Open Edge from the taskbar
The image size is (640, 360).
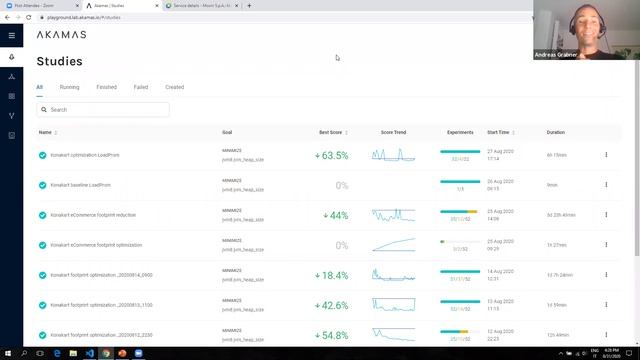click(57, 353)
